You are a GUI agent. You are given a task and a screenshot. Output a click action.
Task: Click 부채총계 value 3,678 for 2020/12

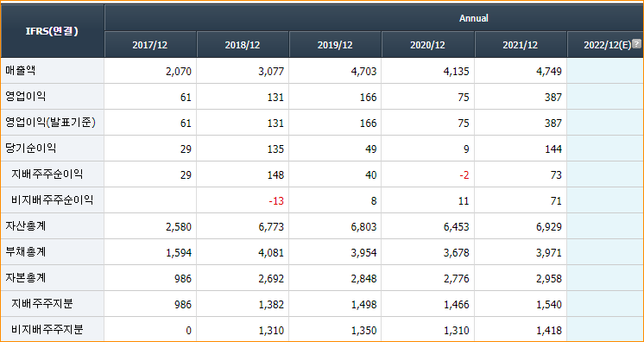(x=457, y=253)
